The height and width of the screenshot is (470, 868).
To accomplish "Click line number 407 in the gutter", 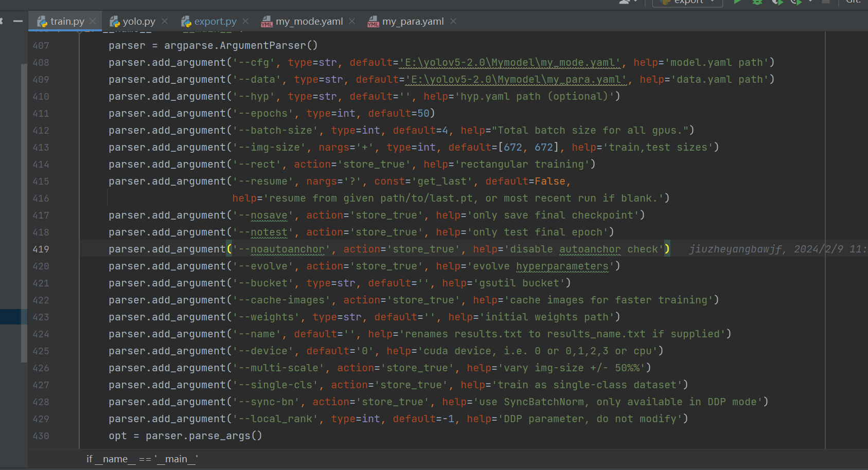I will pos(41,46).
